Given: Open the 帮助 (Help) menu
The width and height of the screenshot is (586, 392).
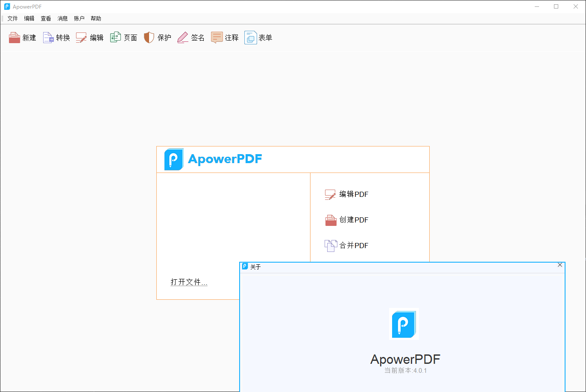Looking at the screenshot, I should 96,18.
